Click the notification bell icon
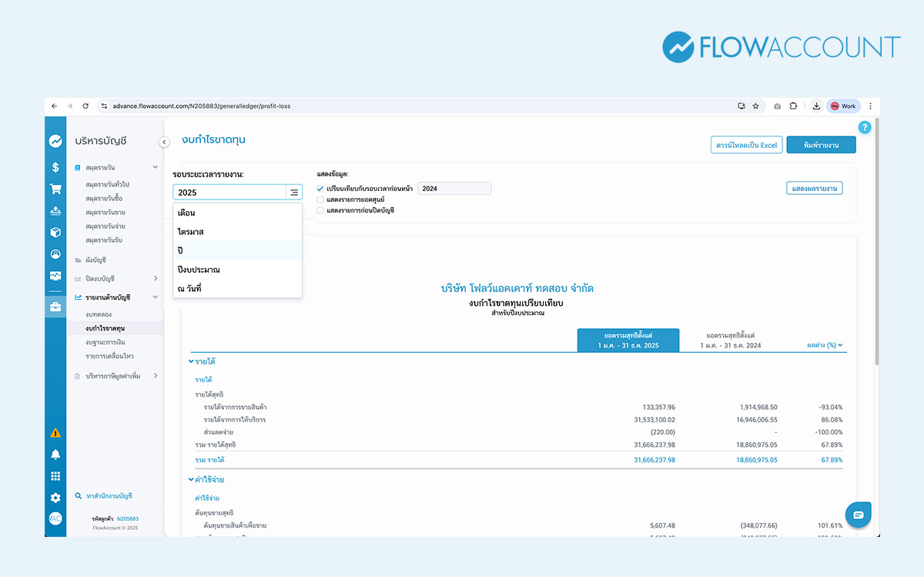The width and height of the screenshot is (924, 577). (55, 454)
